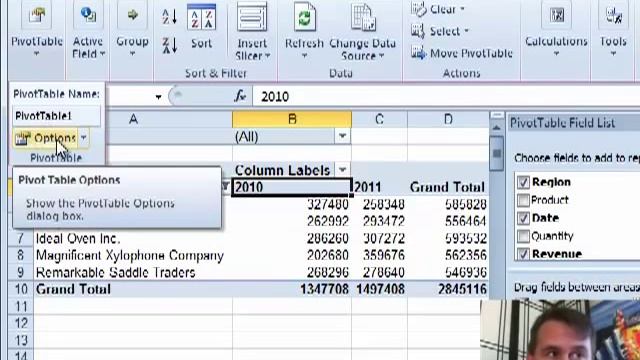
Task: Click the total value 1497408
Action: click(x=380, y=289)
